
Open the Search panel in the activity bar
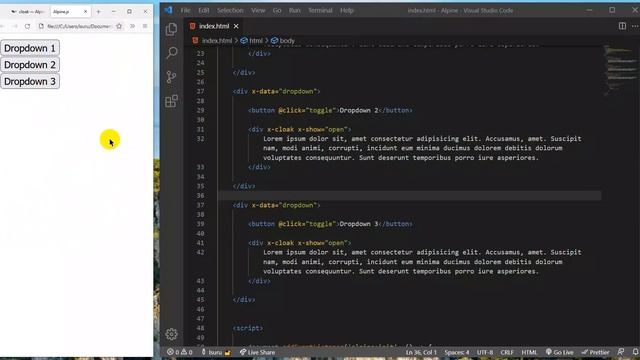172,53
